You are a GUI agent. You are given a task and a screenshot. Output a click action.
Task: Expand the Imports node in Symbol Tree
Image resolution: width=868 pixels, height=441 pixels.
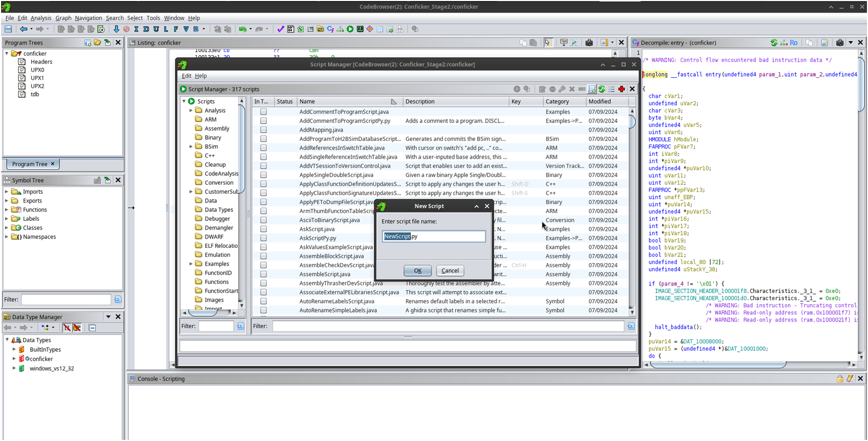point(7,192)
